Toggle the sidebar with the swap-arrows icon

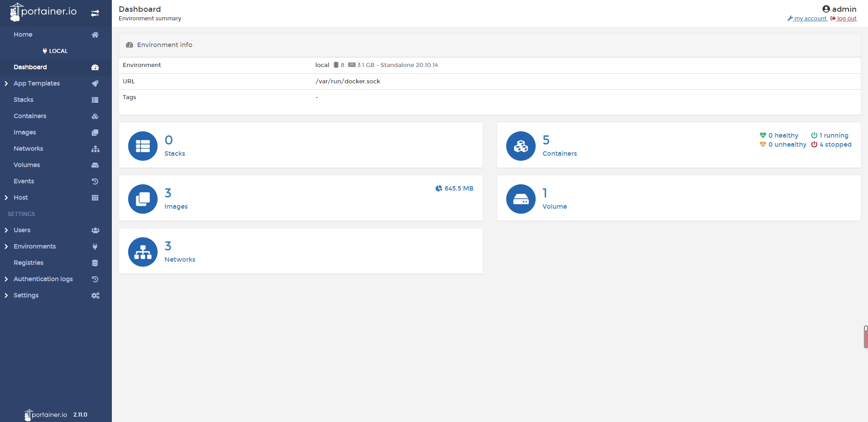(95, 14)
